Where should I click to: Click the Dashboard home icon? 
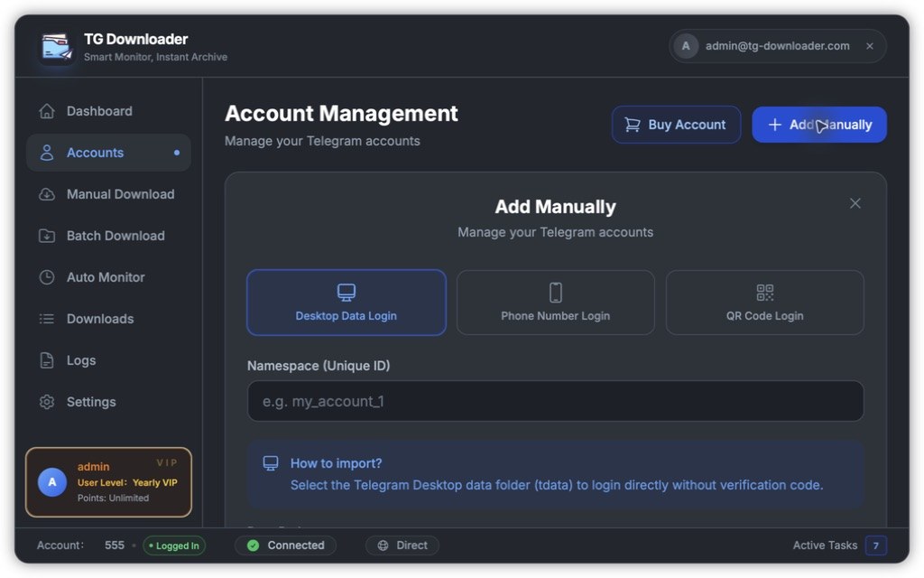[x=47, y=111]
